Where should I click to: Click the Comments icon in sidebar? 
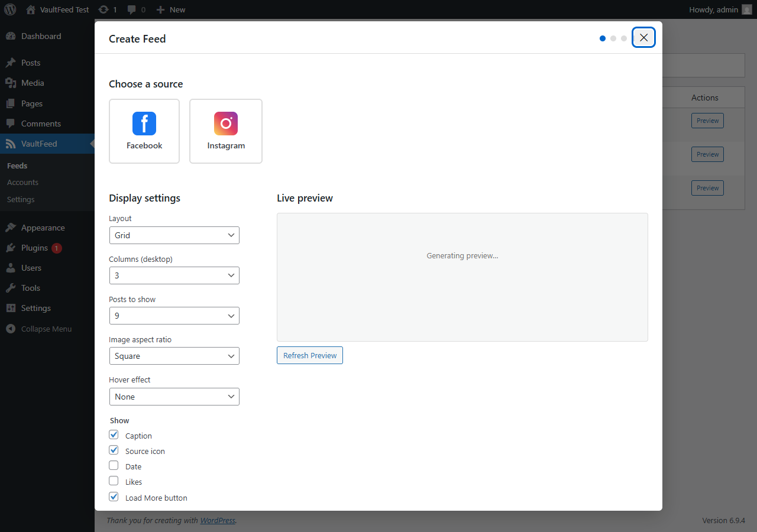coord(11,124)
